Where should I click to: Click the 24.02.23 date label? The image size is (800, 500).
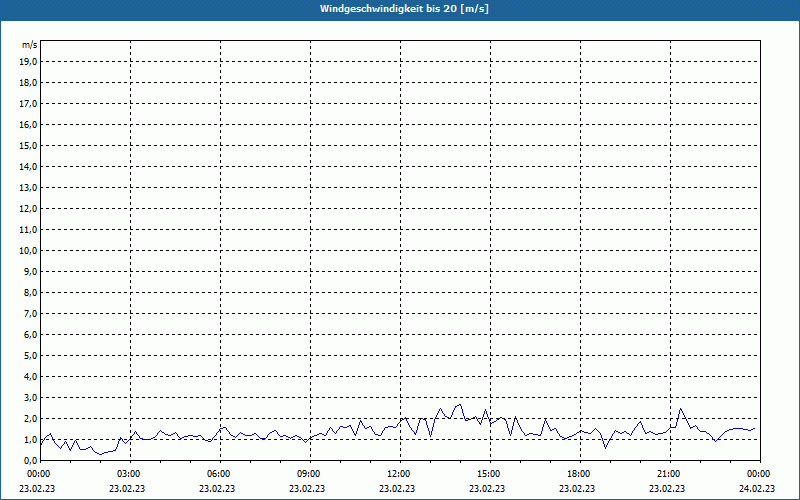point(757,489)
